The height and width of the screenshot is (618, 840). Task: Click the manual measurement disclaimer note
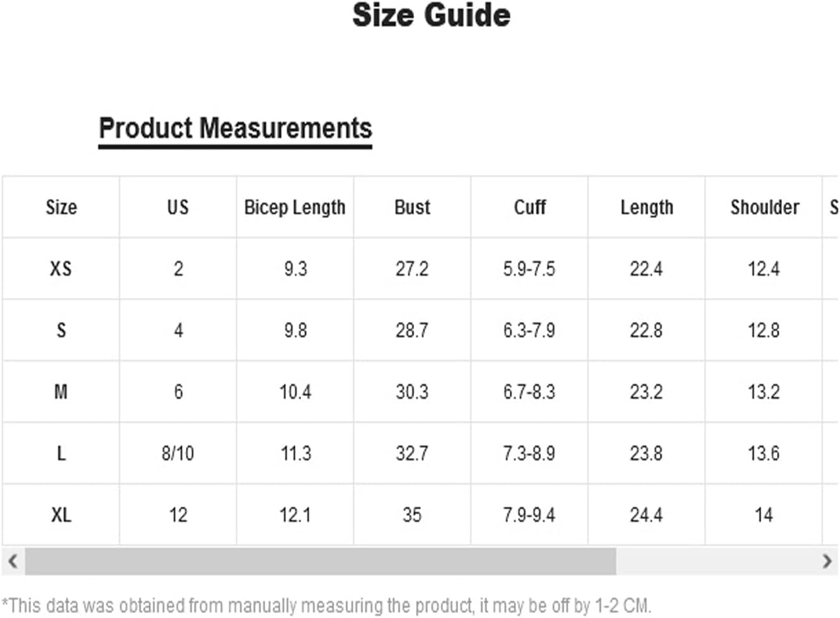326,606
